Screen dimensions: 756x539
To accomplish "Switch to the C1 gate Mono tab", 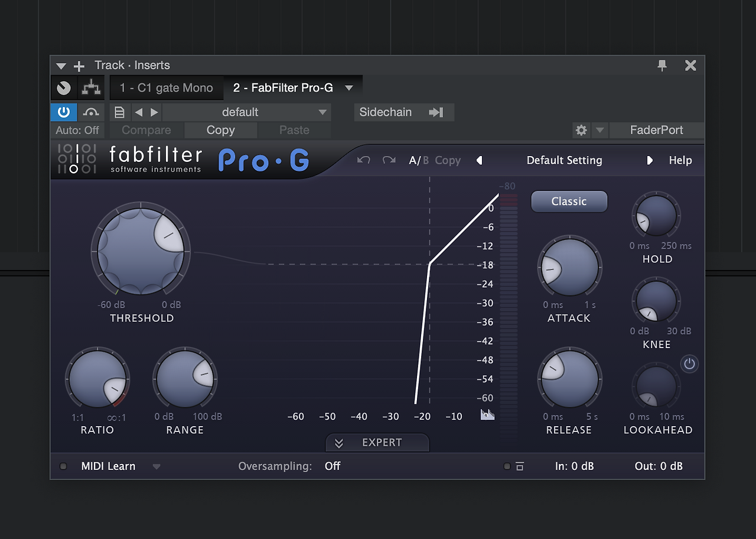I will (x=166, y=88).
